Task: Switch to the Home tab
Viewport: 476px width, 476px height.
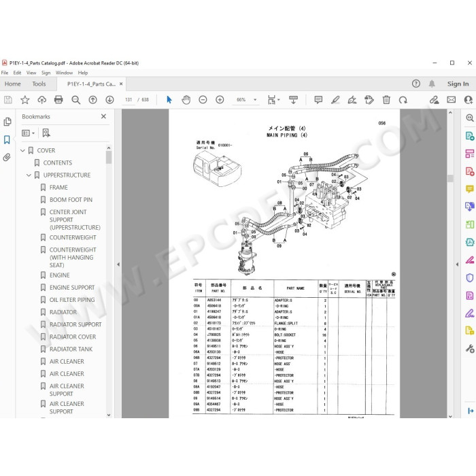Action: point(12,84)
